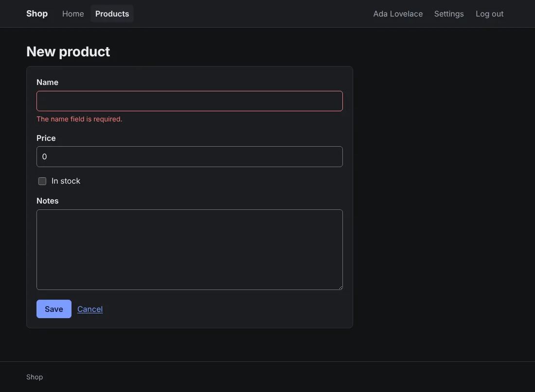Save the new product
Viewport: 535px width, 392px height.
54,309
